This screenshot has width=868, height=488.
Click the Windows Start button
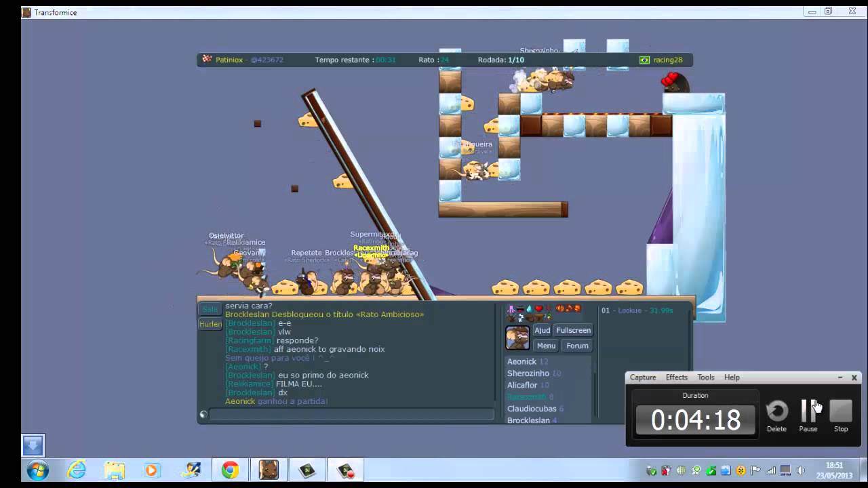point(38,470)
